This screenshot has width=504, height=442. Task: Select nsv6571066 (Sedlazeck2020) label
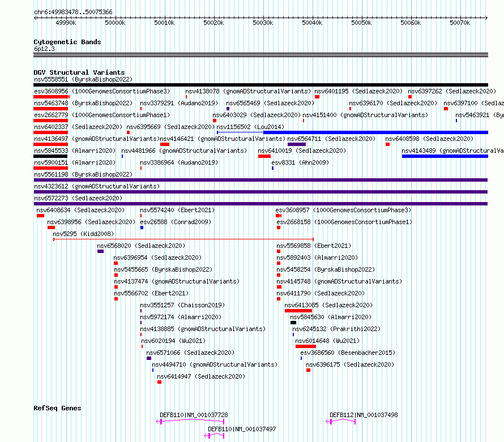pos(190,353)
